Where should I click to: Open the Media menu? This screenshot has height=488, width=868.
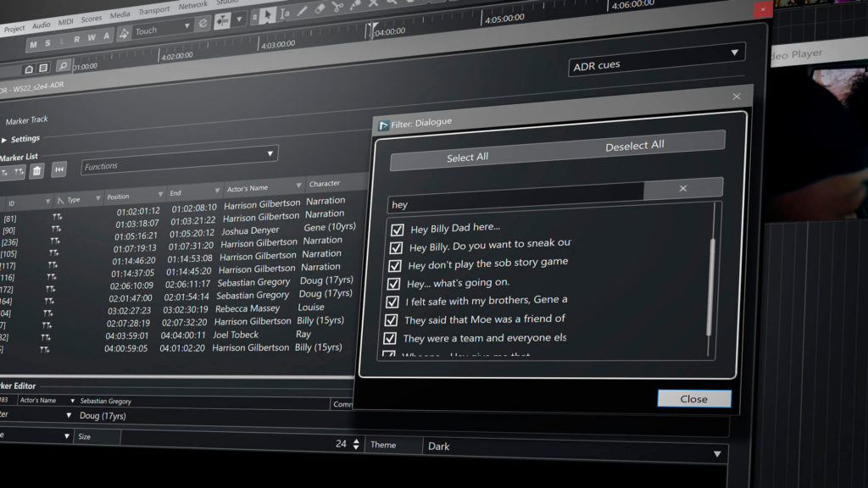[x=120, y=14]
